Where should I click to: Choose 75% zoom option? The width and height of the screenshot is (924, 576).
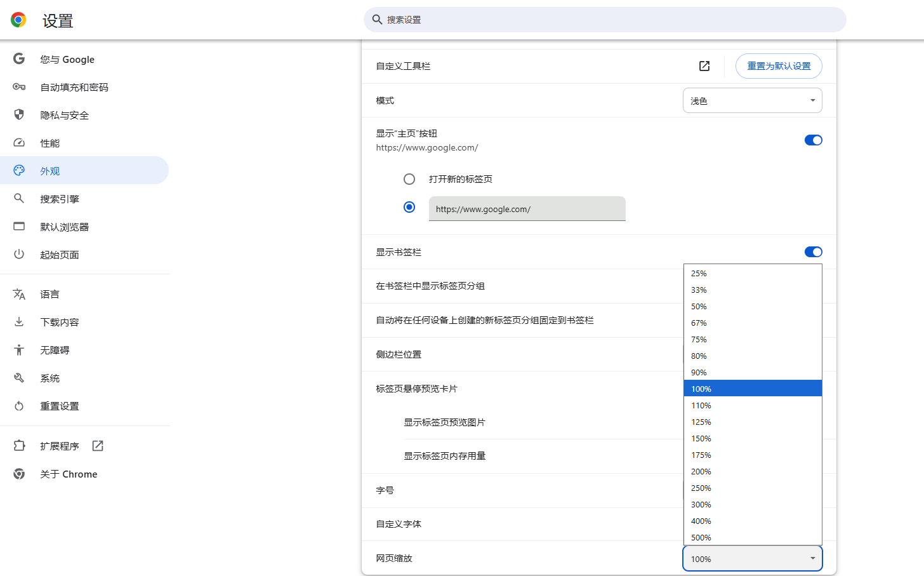pyautogui.click(x=753, y=339)
